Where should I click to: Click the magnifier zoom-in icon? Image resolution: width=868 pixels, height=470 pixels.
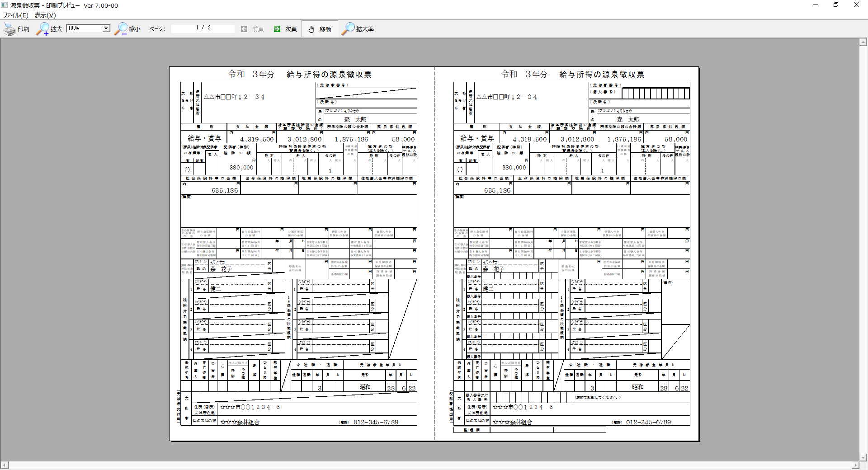(x=42, y=29)
